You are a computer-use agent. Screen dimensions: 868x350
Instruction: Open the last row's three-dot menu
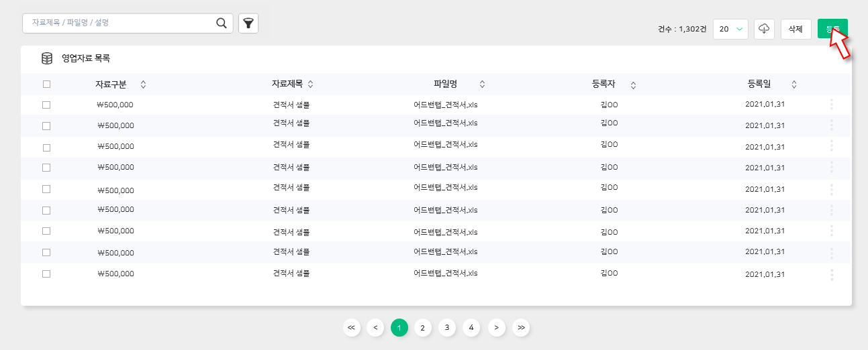tap(832, 274)
